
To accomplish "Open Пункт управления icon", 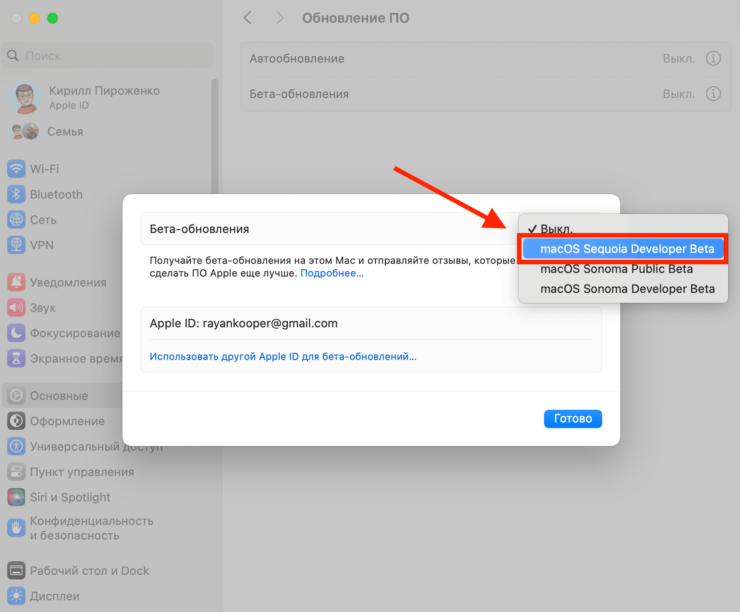I will pos(16,471).
